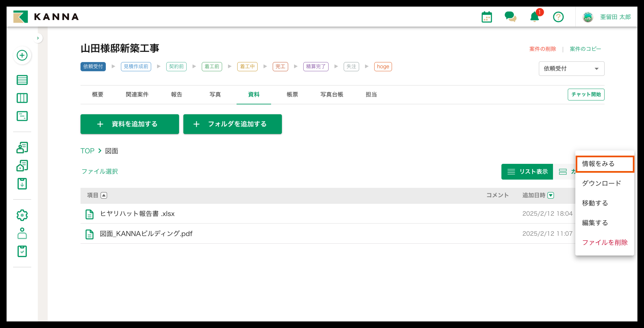Click file icon of 図面_KANNAビルディング.pdf
The height and width of the screenshot is (328, 644).
[89, 234]
